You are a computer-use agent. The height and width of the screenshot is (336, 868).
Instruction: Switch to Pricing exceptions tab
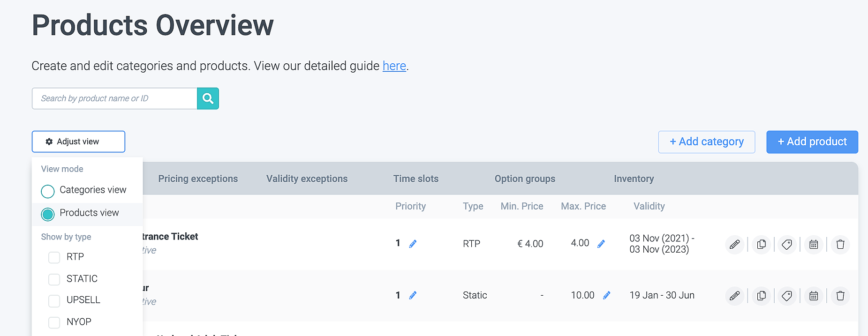(198, 179)
